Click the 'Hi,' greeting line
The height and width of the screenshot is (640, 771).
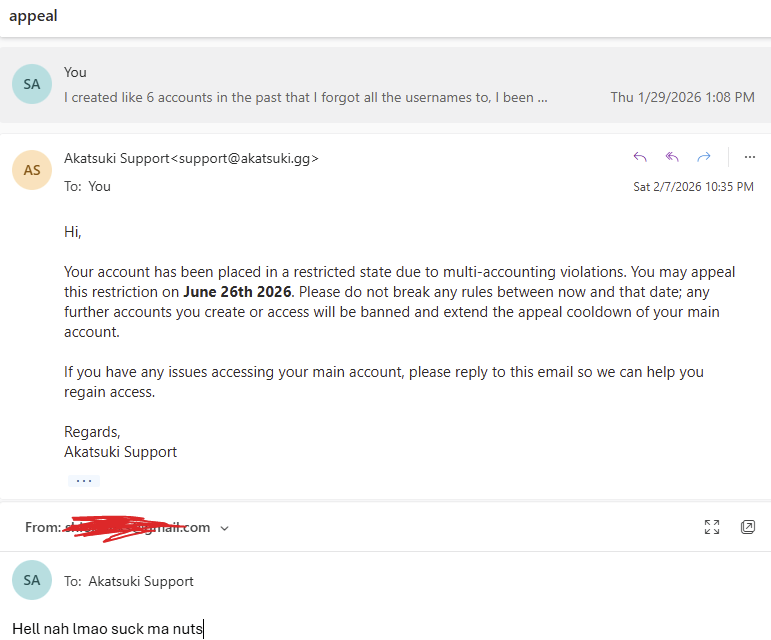click(72, 232)
